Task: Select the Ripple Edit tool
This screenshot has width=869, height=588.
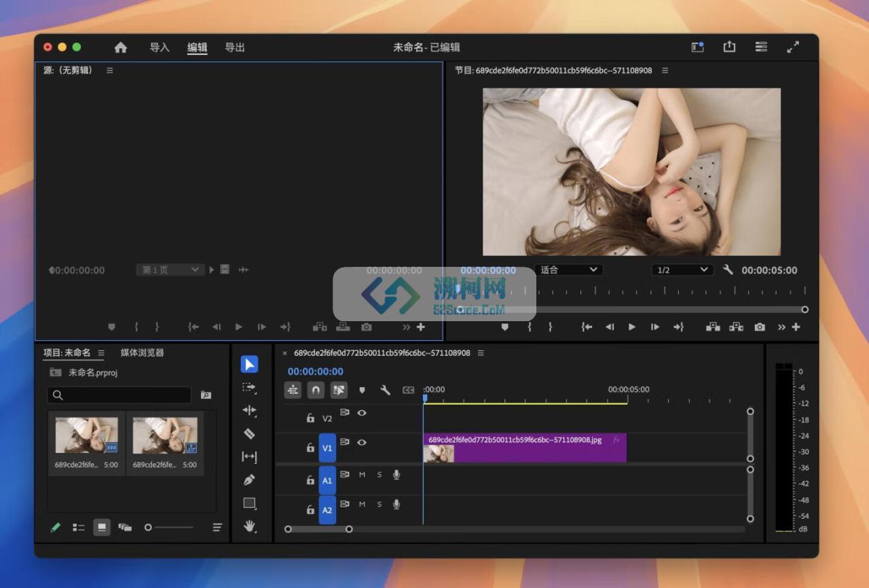Action: [249, 411]
